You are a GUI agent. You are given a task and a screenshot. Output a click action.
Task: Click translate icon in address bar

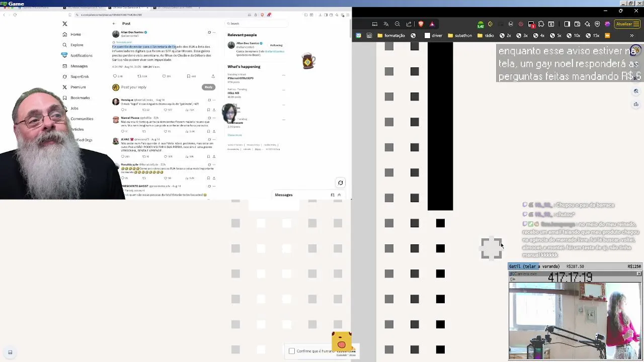tap(386, 24)
